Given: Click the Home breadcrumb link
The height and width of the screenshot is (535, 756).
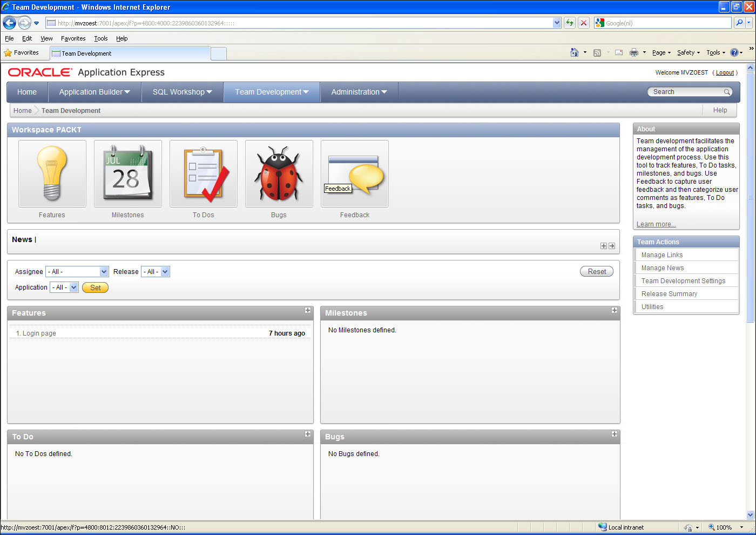Looking at the screenshot, I should 23,110.
